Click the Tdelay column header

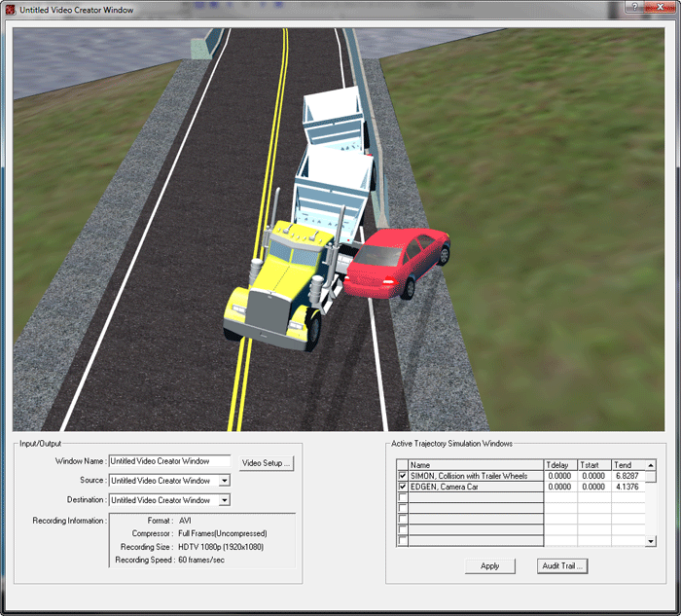click(x=560, y=465)
